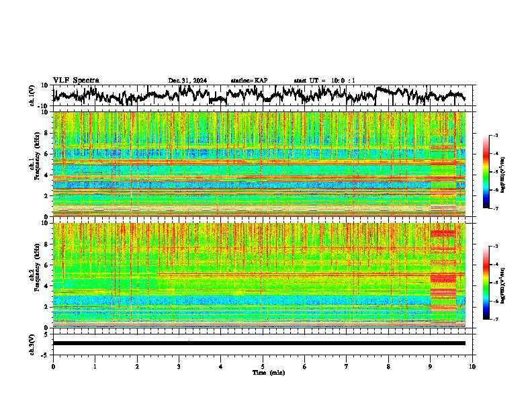Viewport: 532px width, 411px height.
Task: Click the 'Time (min)' axis label
Action: 269,373
